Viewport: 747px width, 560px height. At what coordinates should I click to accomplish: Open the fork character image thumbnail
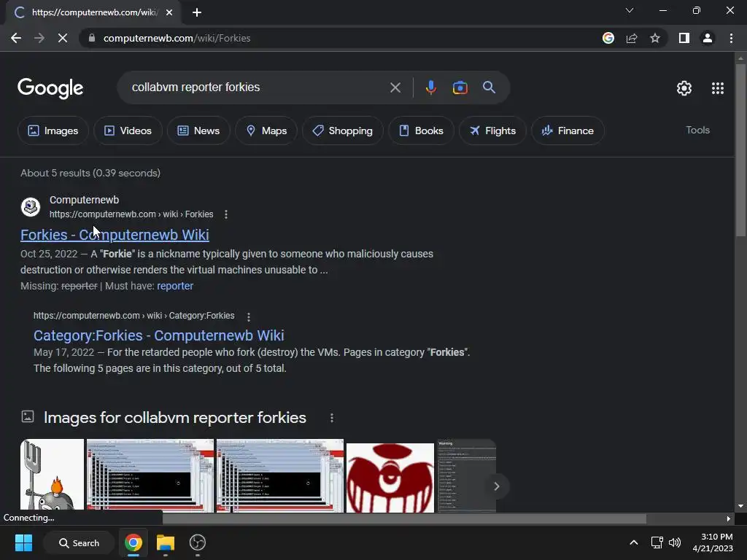click(52, 475)
